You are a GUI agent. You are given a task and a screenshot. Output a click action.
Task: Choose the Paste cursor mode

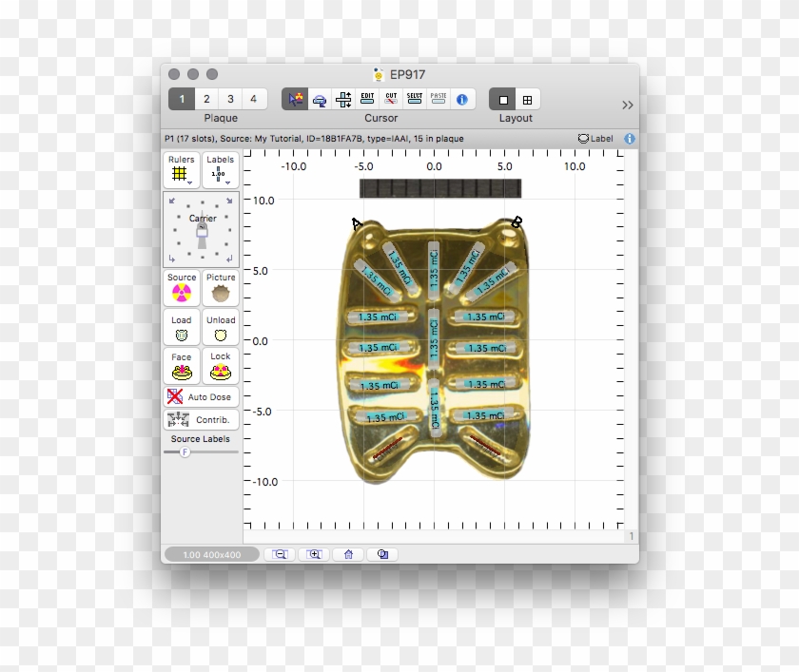click(x=438, y=98)
